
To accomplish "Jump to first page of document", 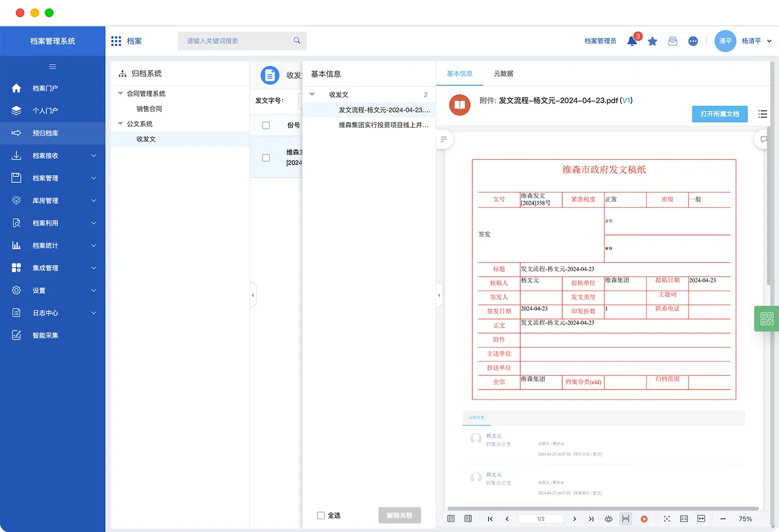I will 490,519.
